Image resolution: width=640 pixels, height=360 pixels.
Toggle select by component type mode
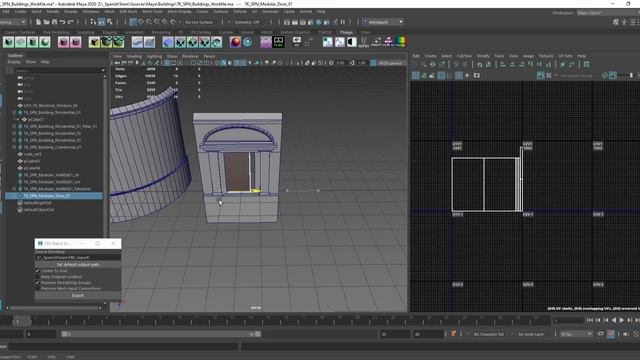pos(109,22)
